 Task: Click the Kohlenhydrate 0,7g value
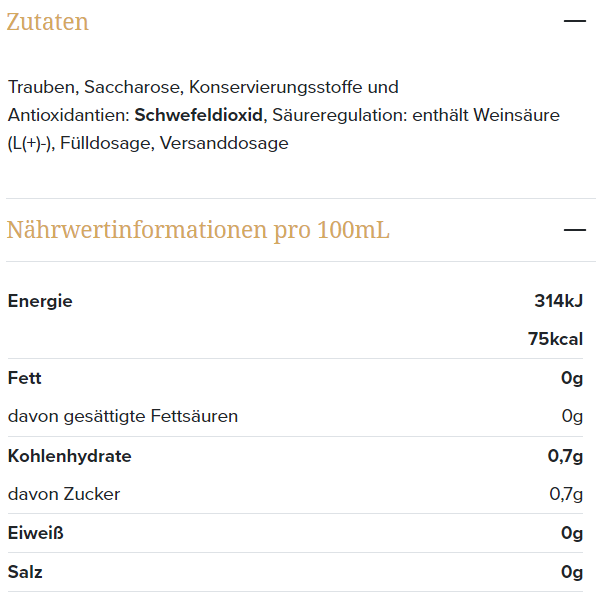click(x=565, y=456)
